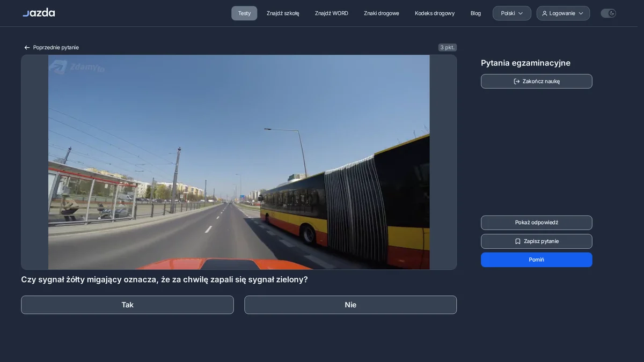Navigate to Kodeks drogowy
The width and height of the screenshot is (644, 362).
pyautogui.click(x=435, y=13)
